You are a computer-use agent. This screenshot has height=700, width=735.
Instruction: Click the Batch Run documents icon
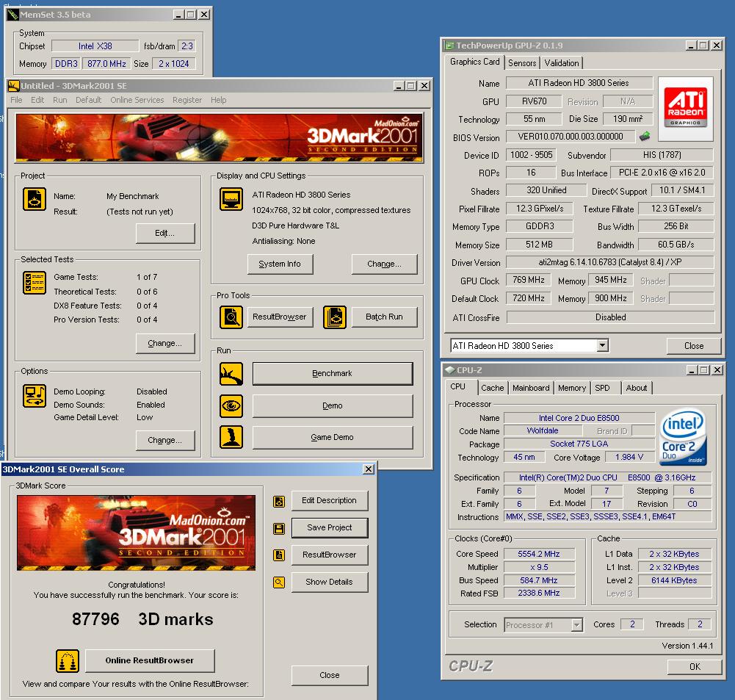click(x=335, y=317)
